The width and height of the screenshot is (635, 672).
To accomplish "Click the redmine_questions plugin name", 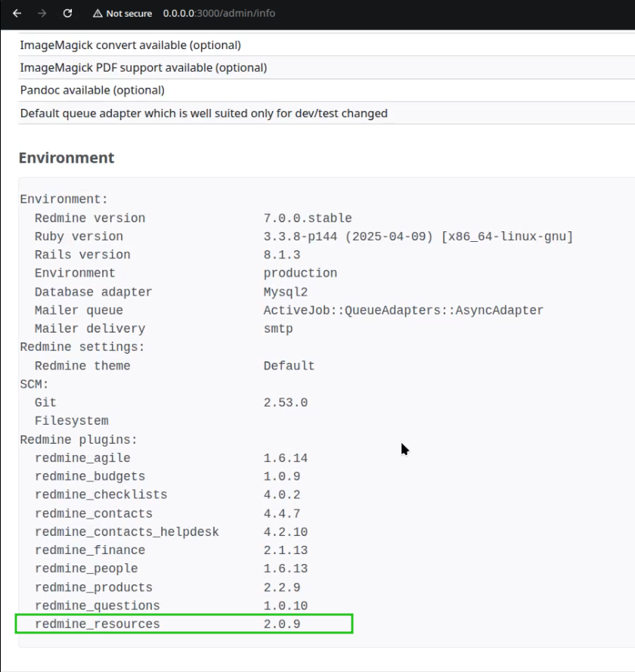I will coord(98,606).
